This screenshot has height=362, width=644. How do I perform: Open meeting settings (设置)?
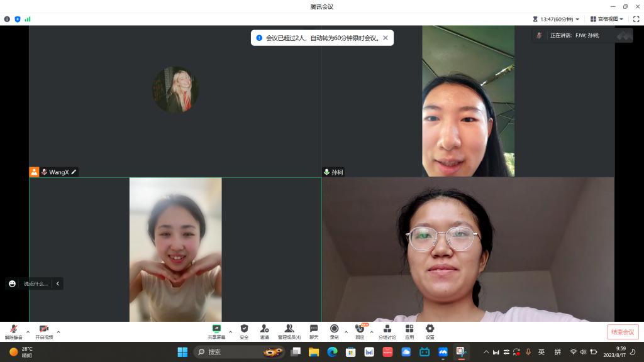click(430, 331)
